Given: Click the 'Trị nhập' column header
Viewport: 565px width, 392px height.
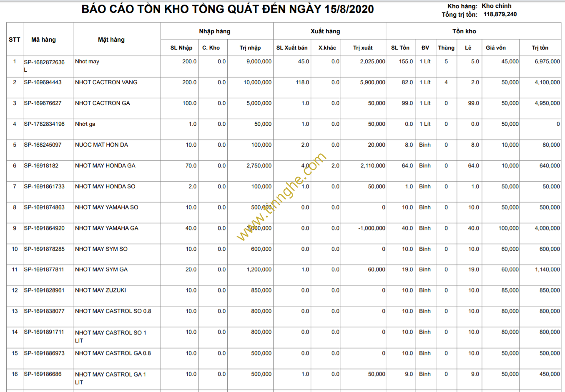Looking at the screenshot, I should pyautogui.click(x=250, y=48).
